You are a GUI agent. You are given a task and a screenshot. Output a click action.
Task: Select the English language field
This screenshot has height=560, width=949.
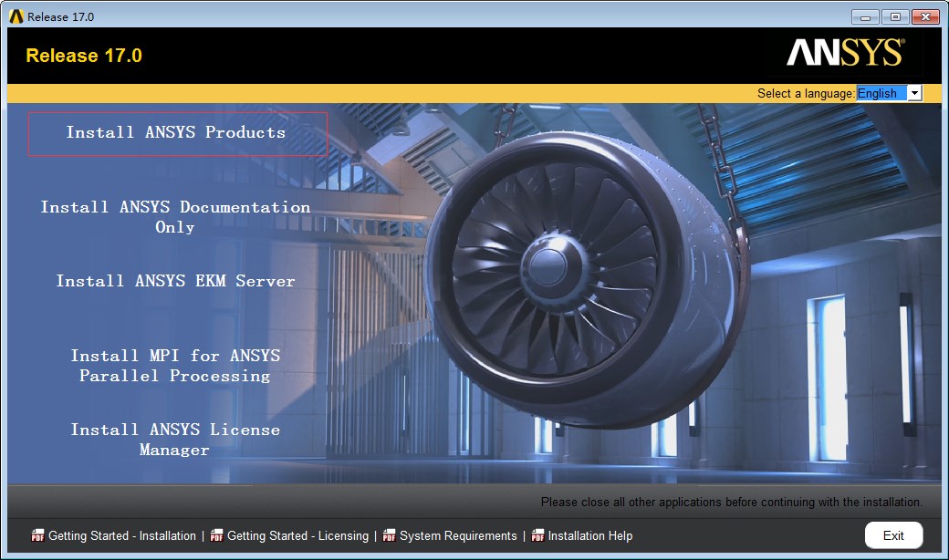[881, 93]
